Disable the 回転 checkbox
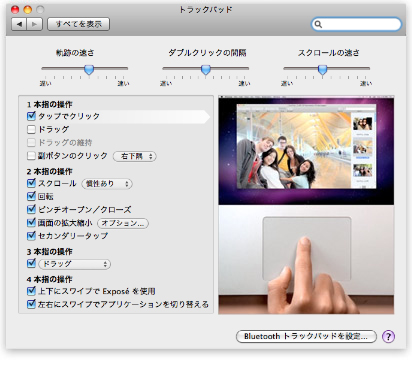The height and width of the screenshot is (369, 412). 31,196
